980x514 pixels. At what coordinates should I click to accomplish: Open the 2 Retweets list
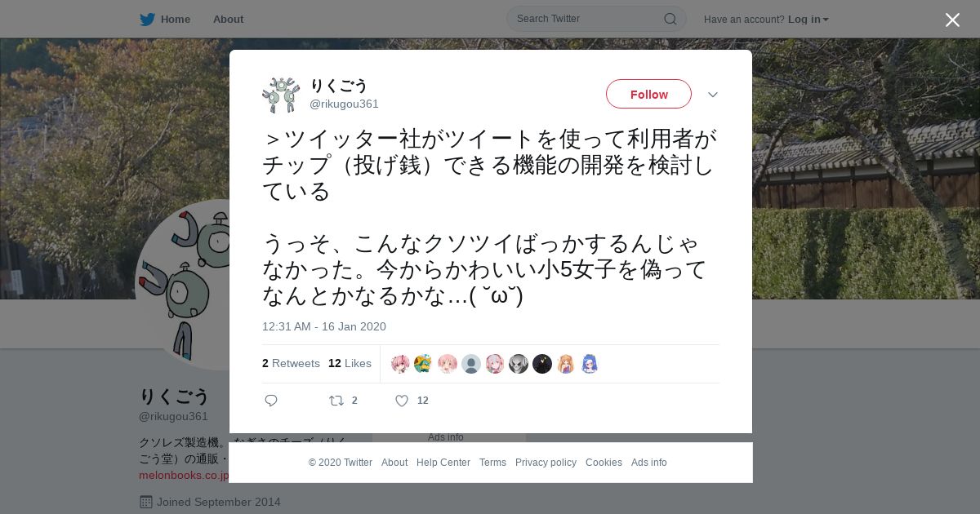point(291,364)
